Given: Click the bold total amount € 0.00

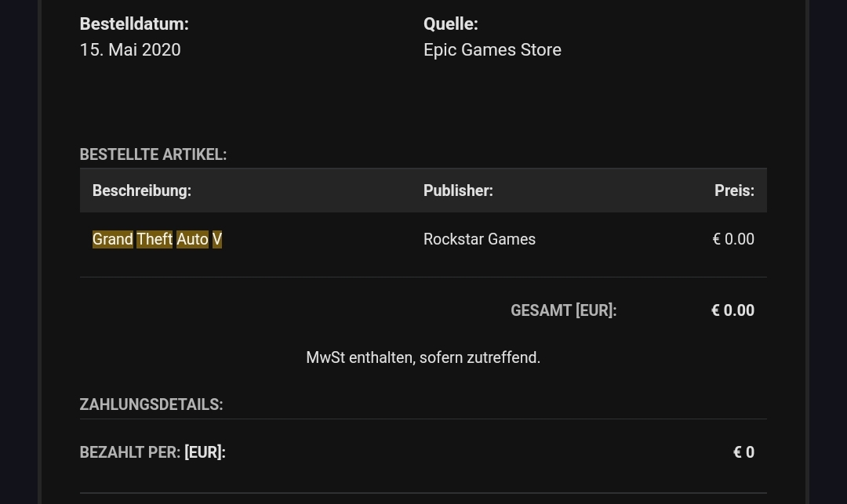Looking at the screenshot, I should pos(732,310).
